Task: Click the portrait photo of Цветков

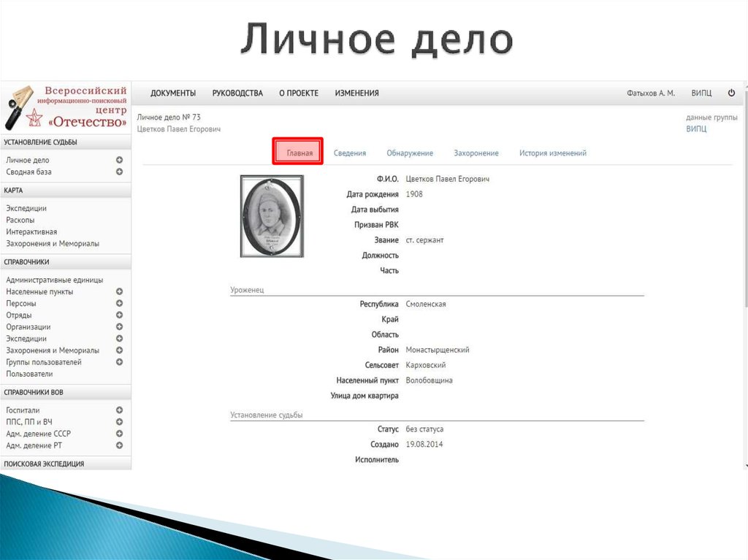Action: 272,215
